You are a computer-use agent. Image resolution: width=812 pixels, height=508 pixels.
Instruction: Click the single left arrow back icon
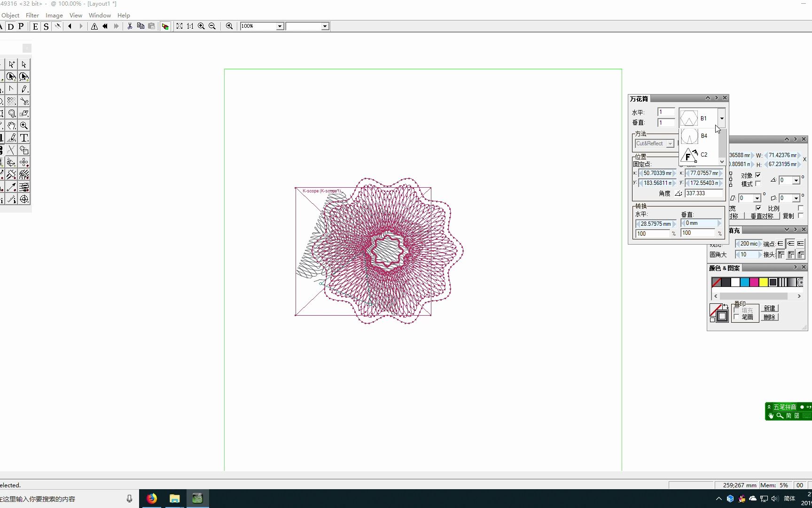click(70, 26)
